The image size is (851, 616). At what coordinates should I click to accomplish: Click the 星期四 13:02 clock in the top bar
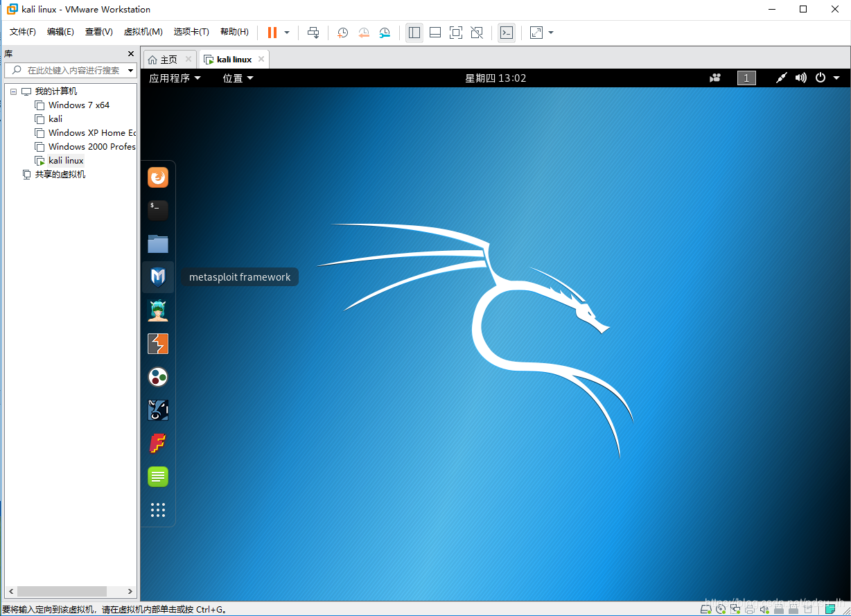point(495,78)
